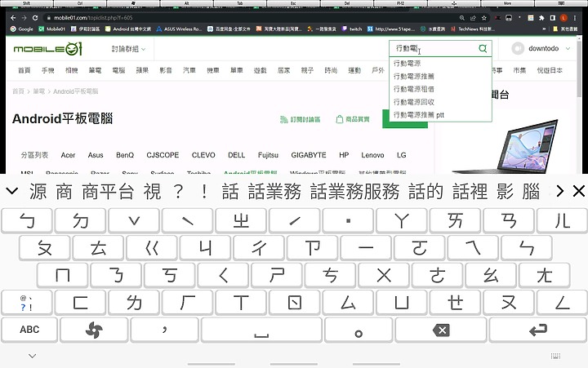The image size is (588, 368).
Task: Open the ASUS Wireless Ro... bookmark
Action: [x=179, y=29]
